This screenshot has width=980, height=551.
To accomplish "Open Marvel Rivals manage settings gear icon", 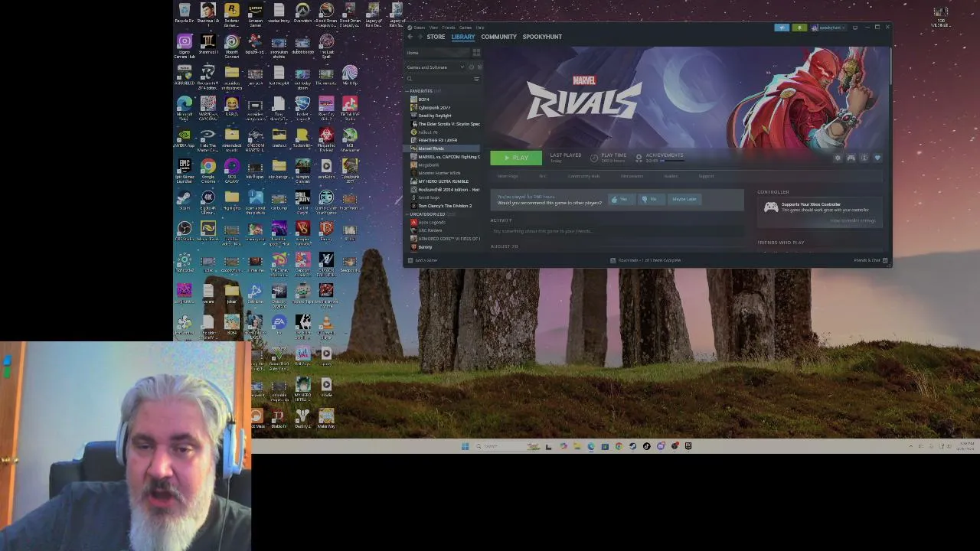I will pyautogui.click(x=838, y=158).
